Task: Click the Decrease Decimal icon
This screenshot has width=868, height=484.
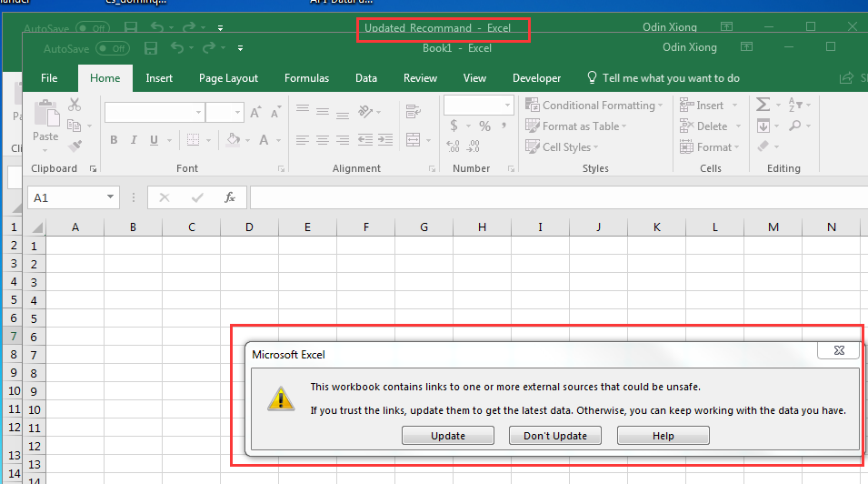Action: 474,146
